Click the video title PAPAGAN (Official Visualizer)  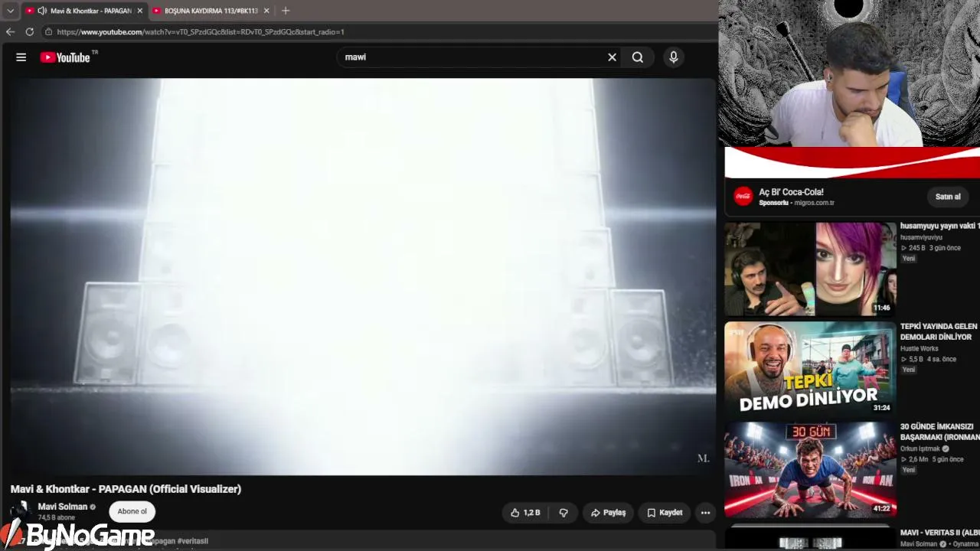point(126,489)
